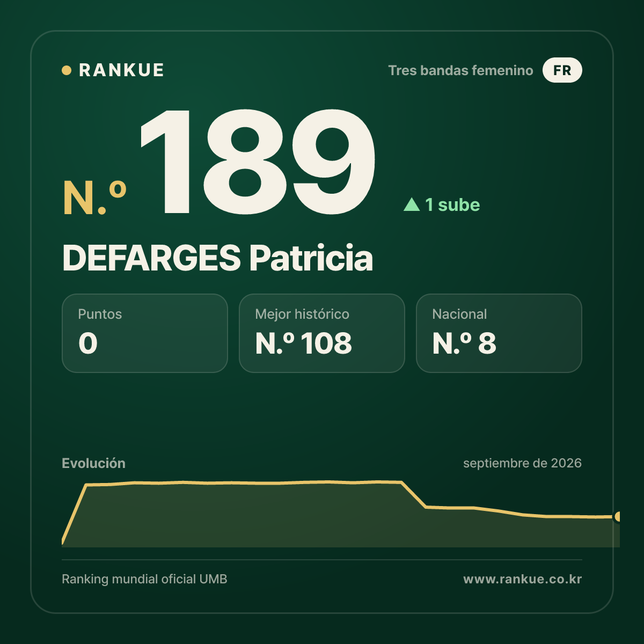Click 'Ranking mundial oficial UMB' footer text

click(144, 579)
